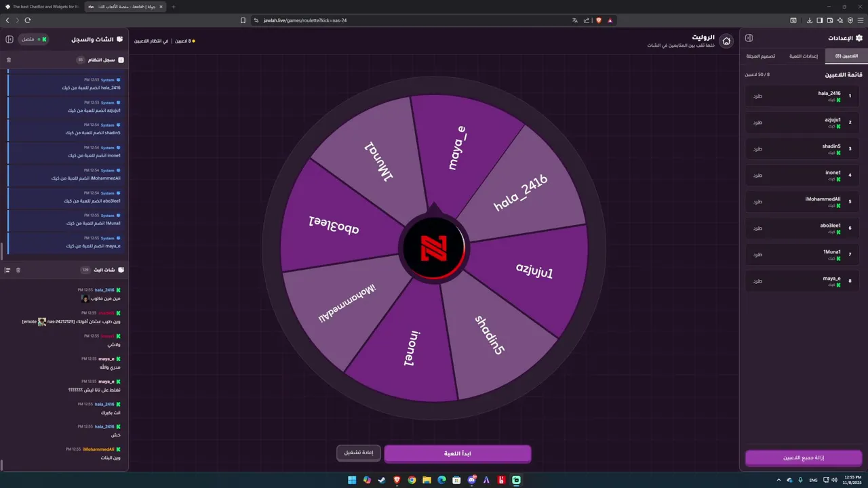Open the Brave Wallet icon
Viewport: 868px width, 488px height.
(829, 20)
